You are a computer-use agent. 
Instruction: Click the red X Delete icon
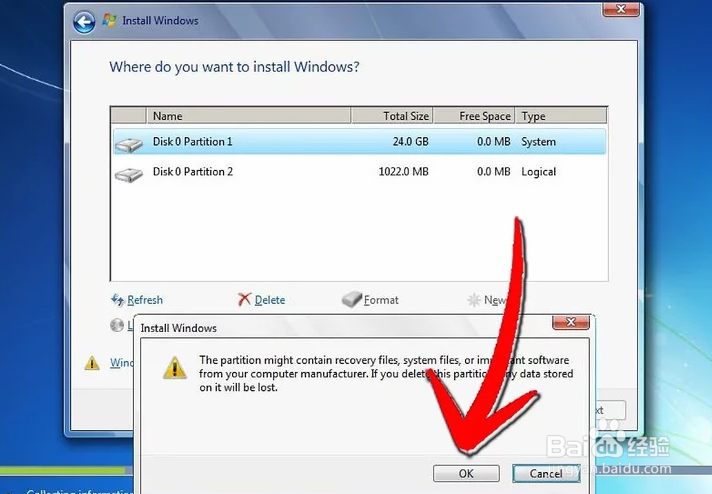pos(244,299)
